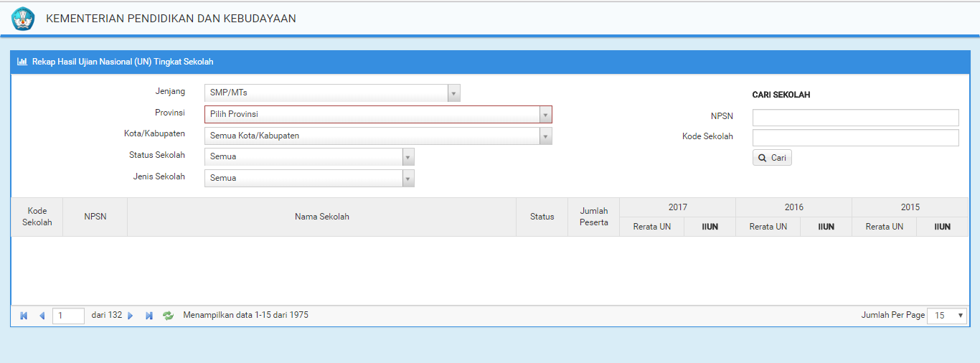Go to first page icon
The image size is (980, 363).
coord(24,316)
